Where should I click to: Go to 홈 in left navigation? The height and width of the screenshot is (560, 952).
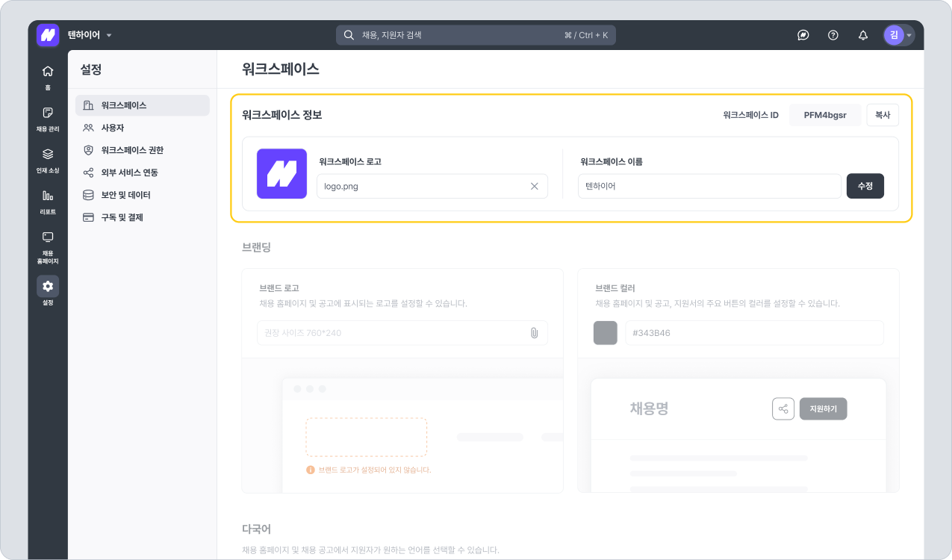pos(48,78)
